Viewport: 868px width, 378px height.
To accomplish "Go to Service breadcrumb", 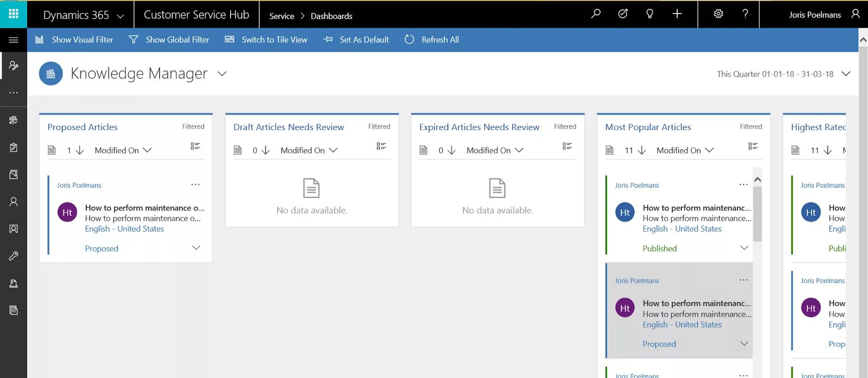I will coord(282,16).
